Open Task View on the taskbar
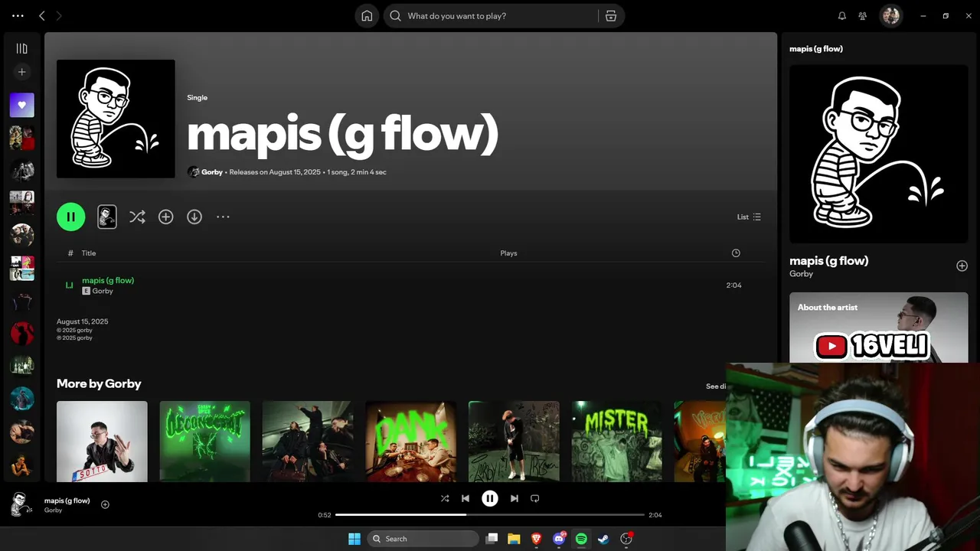 (x=492, y=539)
